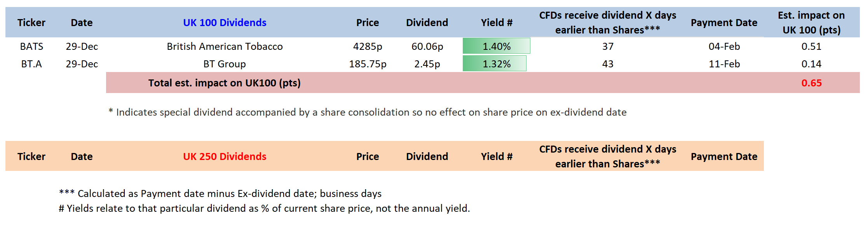Click the UK 100 Dividends blue heading
The height and width of the screenshot is (225, 868).
point(225,23)
